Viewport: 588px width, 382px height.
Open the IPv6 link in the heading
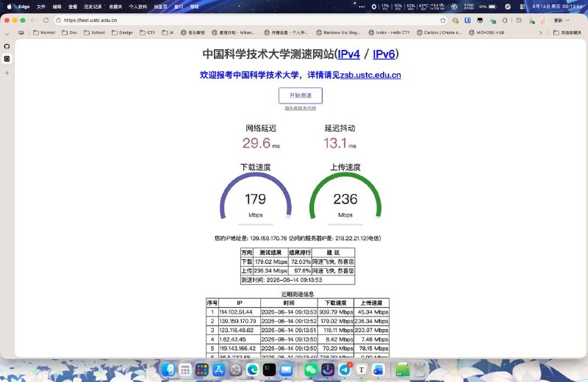pyautogui.click(x=384, y=54)
